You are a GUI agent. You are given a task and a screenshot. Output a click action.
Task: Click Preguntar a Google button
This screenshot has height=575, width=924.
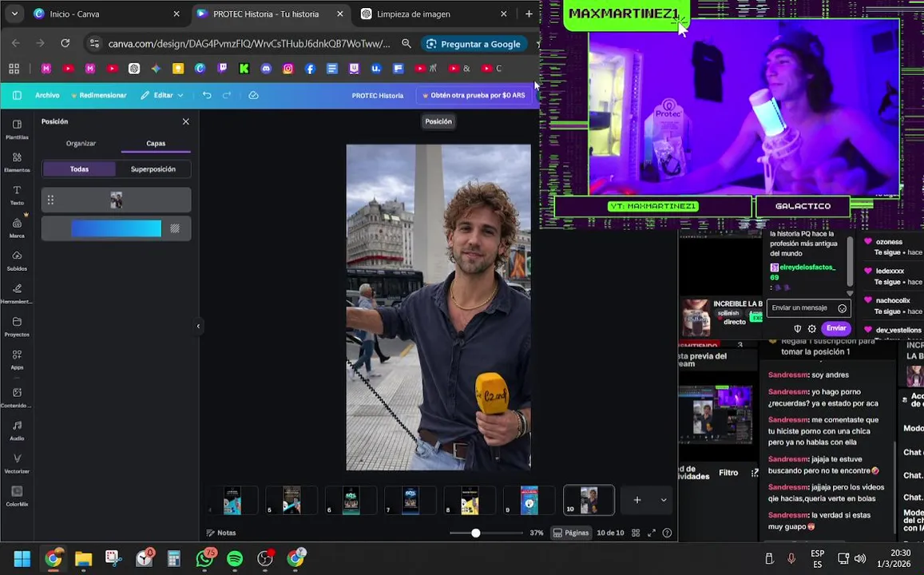[474, 44]
